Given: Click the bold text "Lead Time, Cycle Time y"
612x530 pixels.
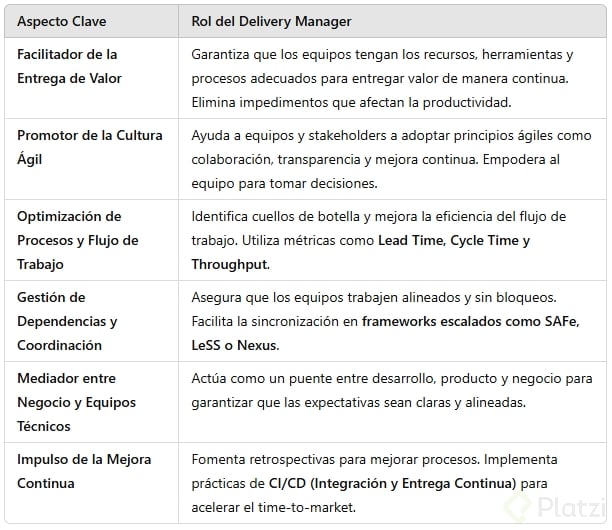Looking at the screenshot, I should [x=454, y=241].
